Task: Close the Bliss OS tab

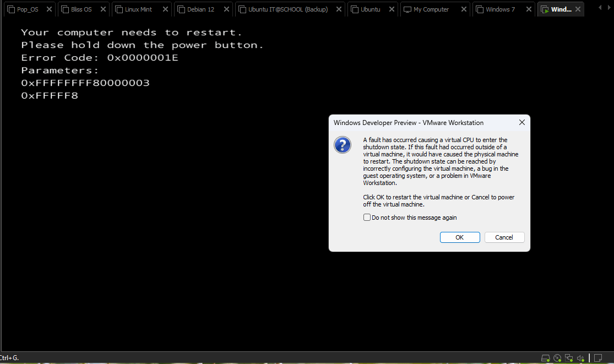Action: pos(102,9)
